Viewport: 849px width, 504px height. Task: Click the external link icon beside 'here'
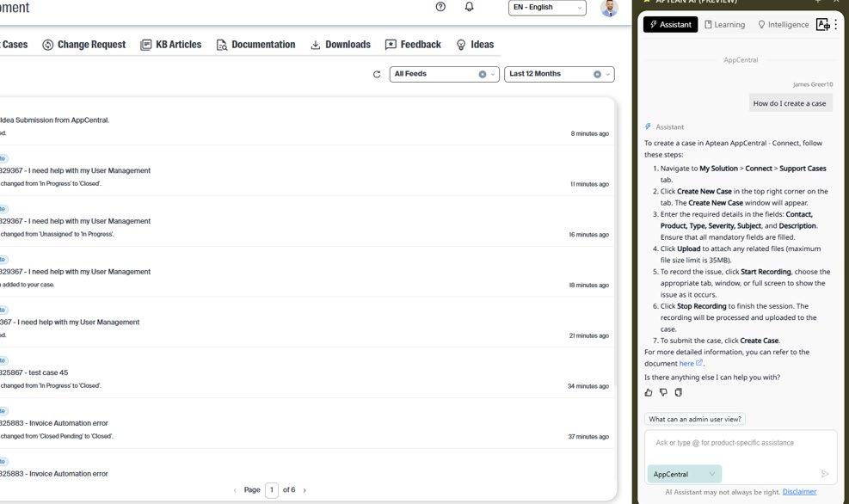[699, 363]
